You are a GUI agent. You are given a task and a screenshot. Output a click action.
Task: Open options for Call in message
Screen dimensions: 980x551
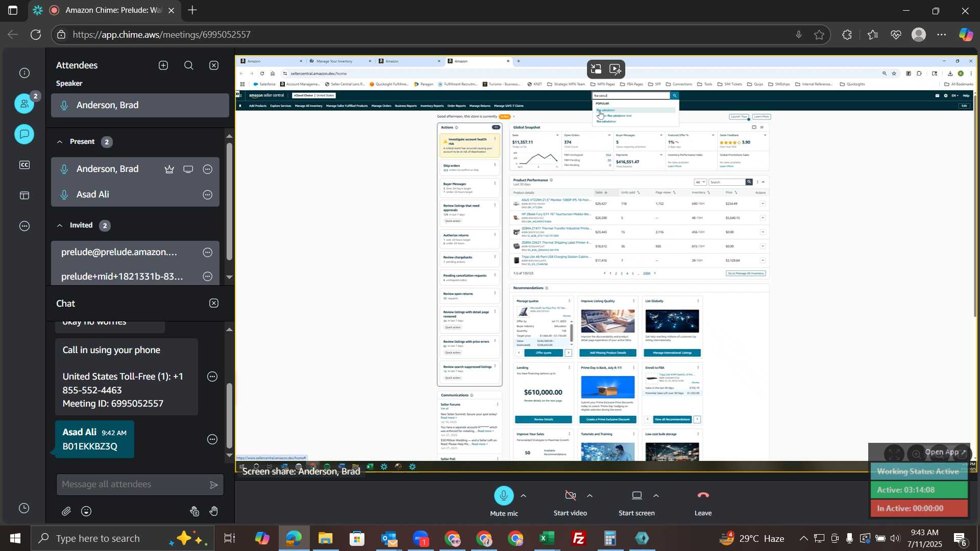212,377
